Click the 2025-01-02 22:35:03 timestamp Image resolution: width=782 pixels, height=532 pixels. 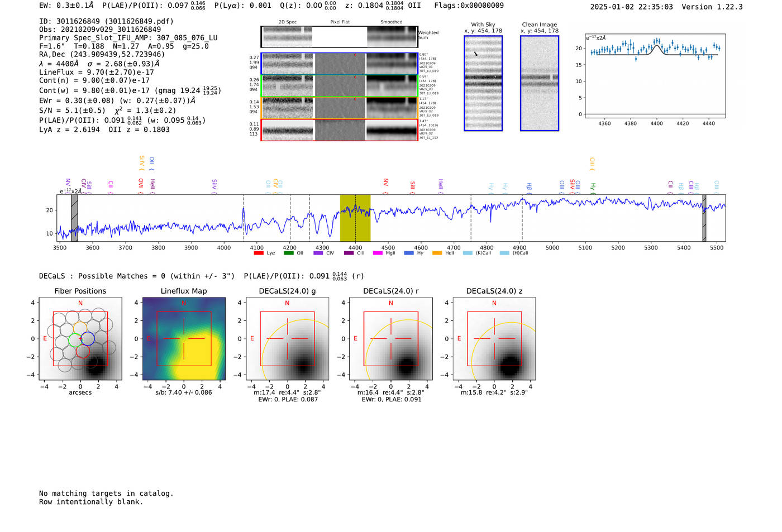pyautogui.click(x=632, y=7)
